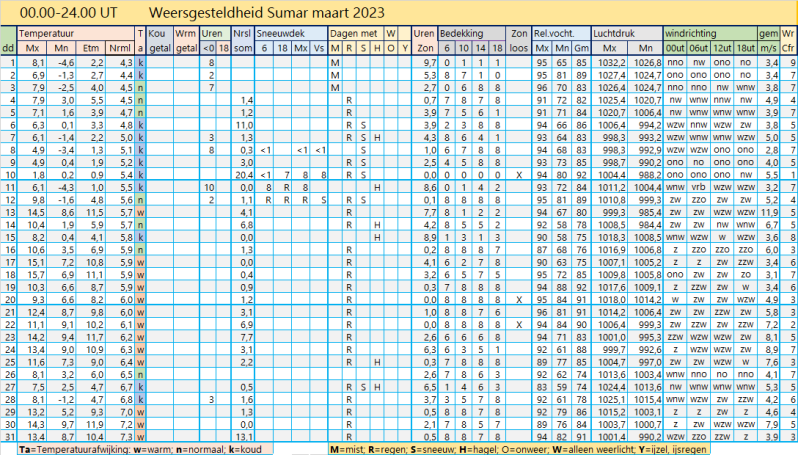798x455 pixels.
Task: Select the "Rel.vocht." header cell
Action: coord(560,34)
